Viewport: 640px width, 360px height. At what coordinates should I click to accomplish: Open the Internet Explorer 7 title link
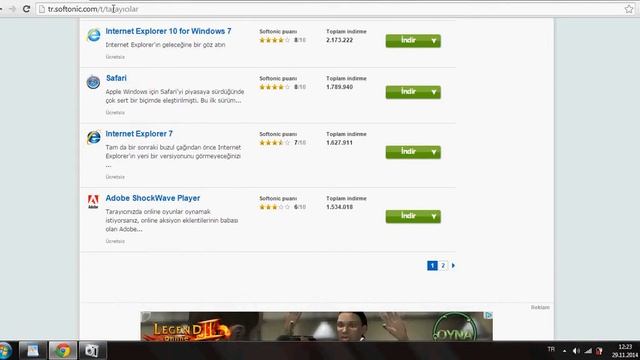pyautogui.click(x=139, y=133)
